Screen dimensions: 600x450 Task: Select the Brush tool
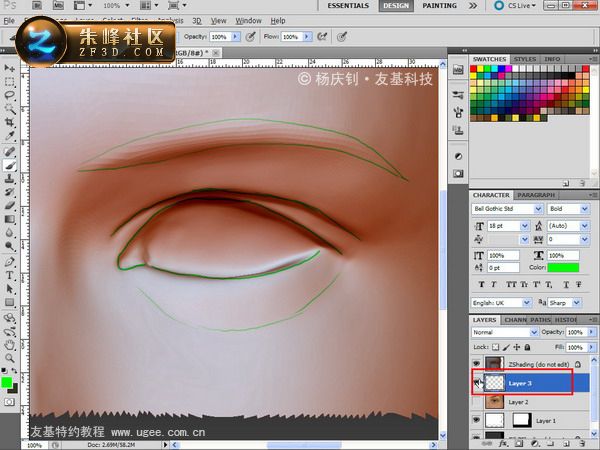pos(9,165)
